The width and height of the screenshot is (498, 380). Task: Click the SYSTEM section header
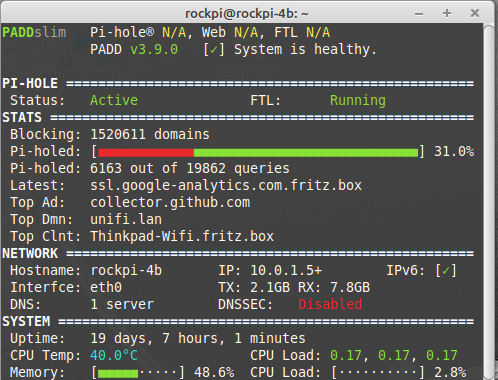(x=26, y=321)
